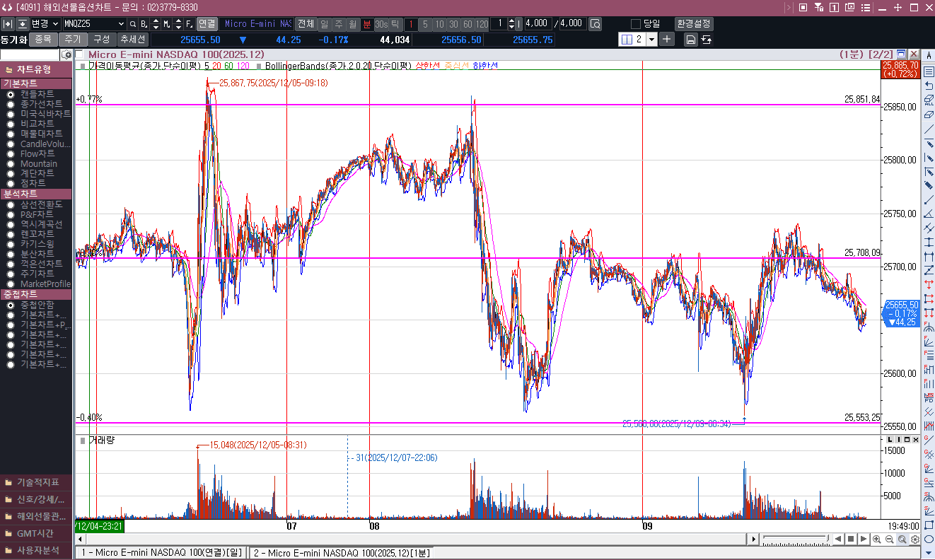The height and width of the screenshot is (560, 935).
Task: Click the save chart layout floppy icon
Action: pyautogui.click(x=690, y=40)
